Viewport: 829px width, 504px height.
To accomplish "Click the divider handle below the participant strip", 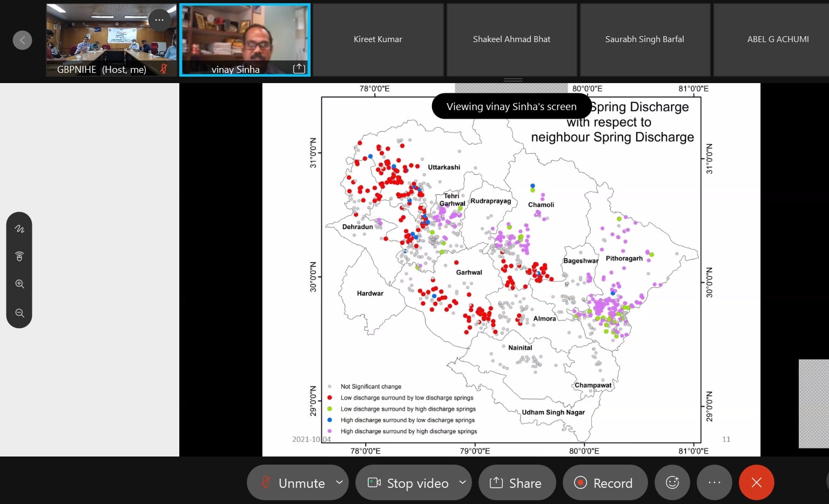I will pos(513,80).
